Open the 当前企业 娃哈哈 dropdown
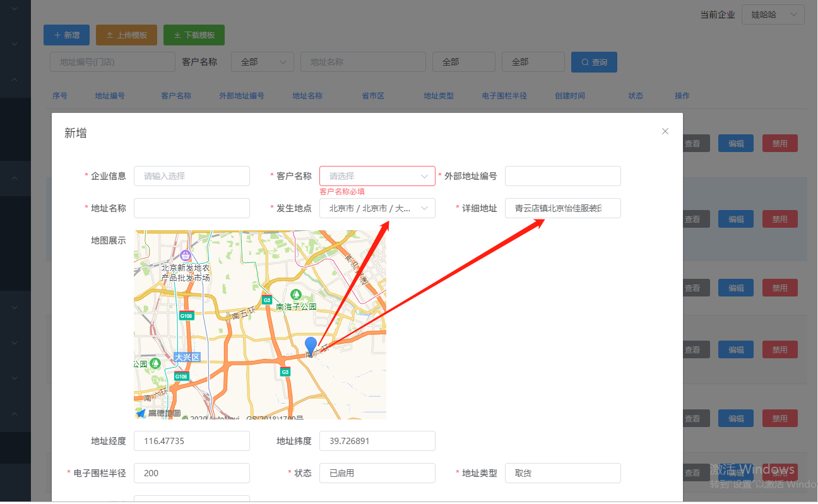The width and height of the screenshot is (818, 504). 773,15
